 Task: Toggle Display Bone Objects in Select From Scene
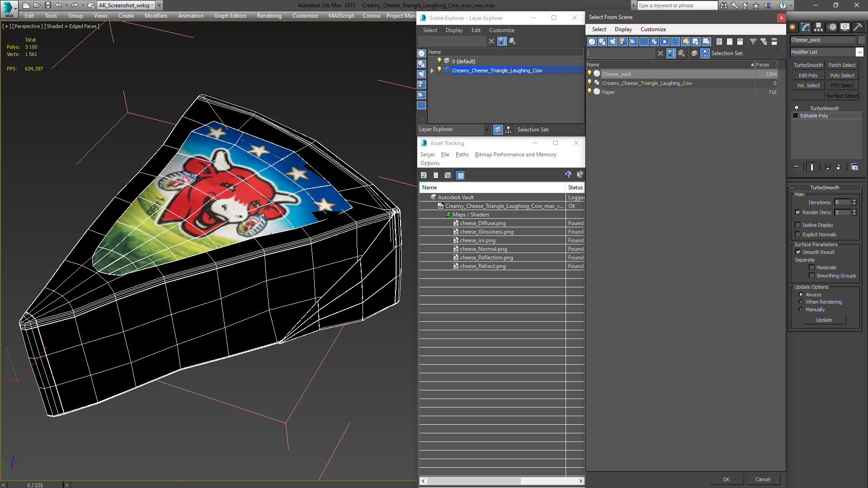click(x=675, y=42)
